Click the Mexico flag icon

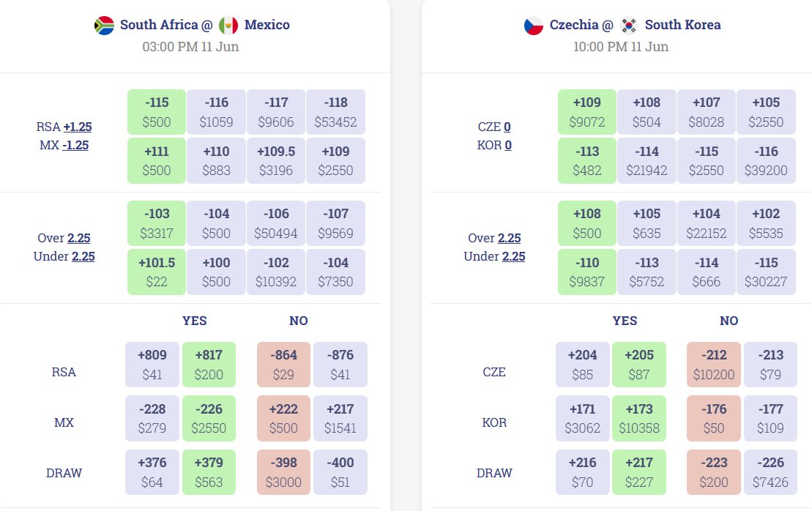[x=228, y=26]
